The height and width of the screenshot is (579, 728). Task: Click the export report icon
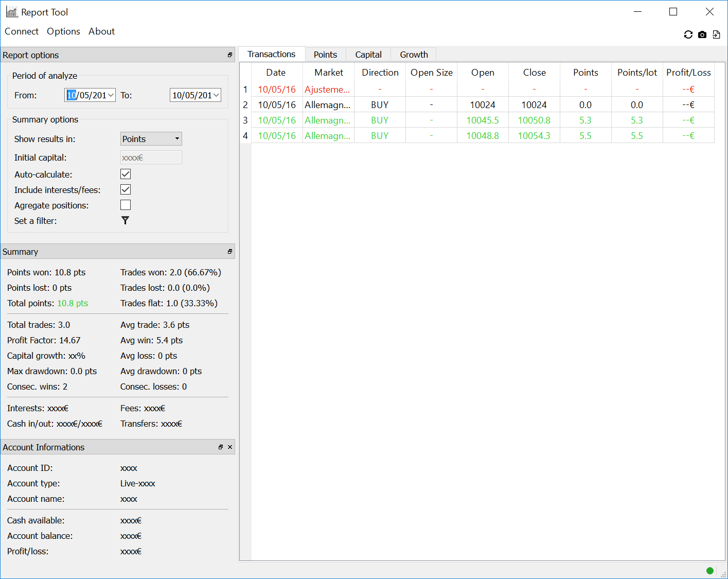pos(716,34)
